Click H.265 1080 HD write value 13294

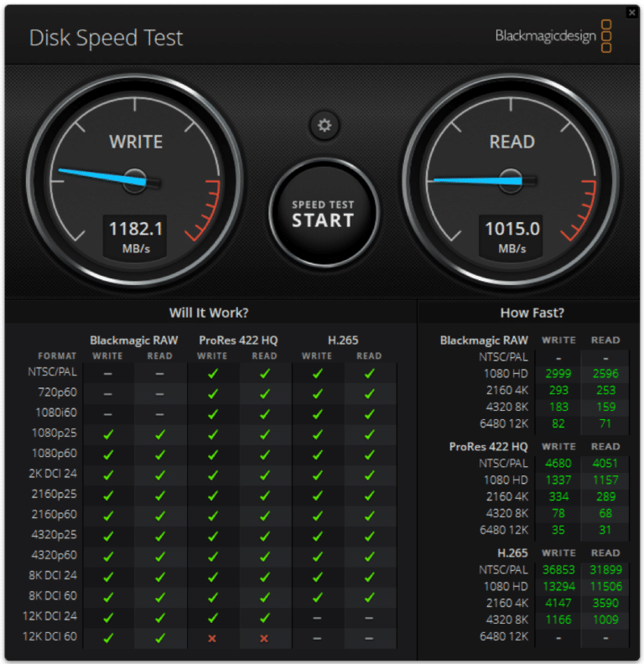tap(558, 587)
